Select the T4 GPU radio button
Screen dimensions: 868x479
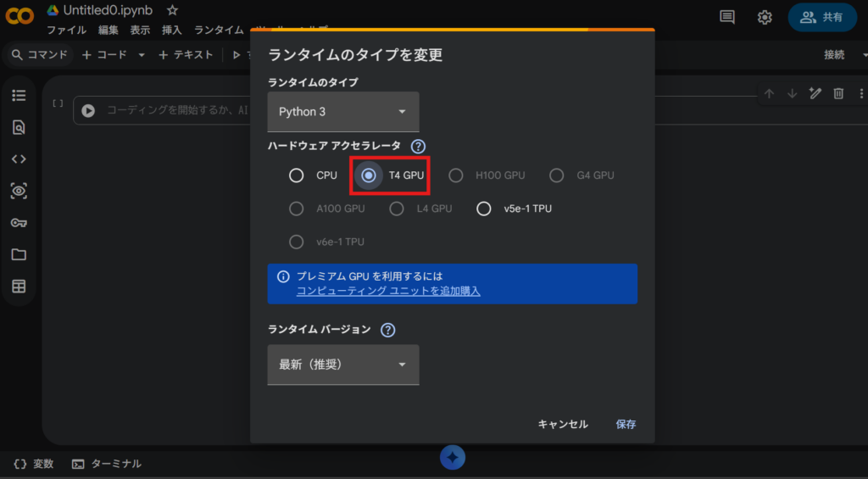(369, 175)
